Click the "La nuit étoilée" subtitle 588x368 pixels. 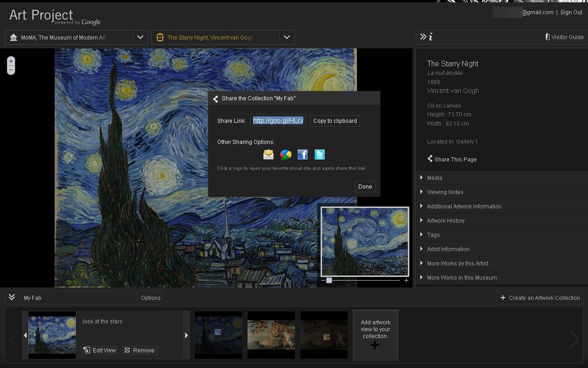tap(445, 73)
